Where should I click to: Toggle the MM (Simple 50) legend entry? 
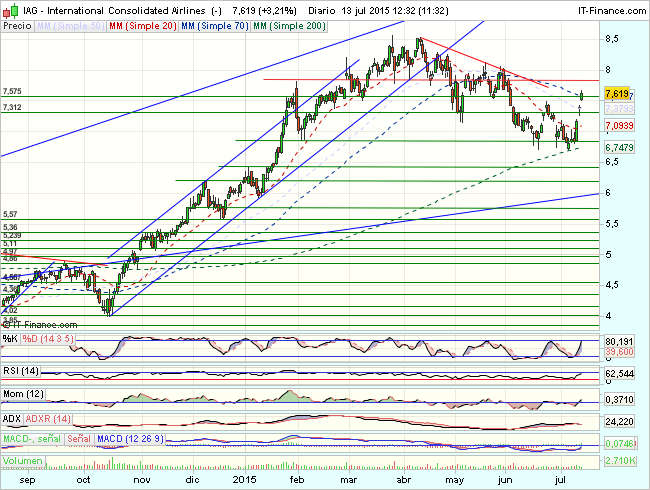(x=67, y=25)
